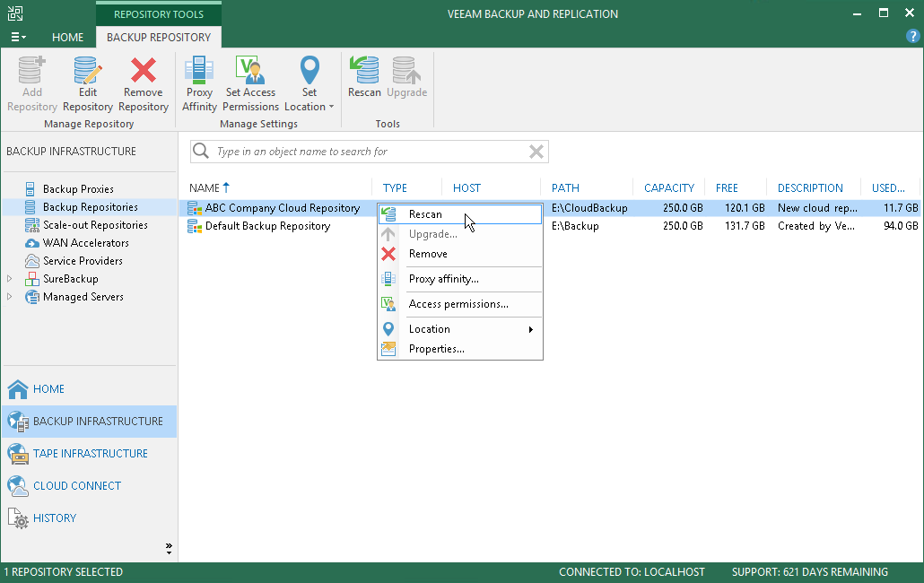The image size is (924, 583).
Task: Click the 94.0 GB used space cell
Action: point(901,226)
